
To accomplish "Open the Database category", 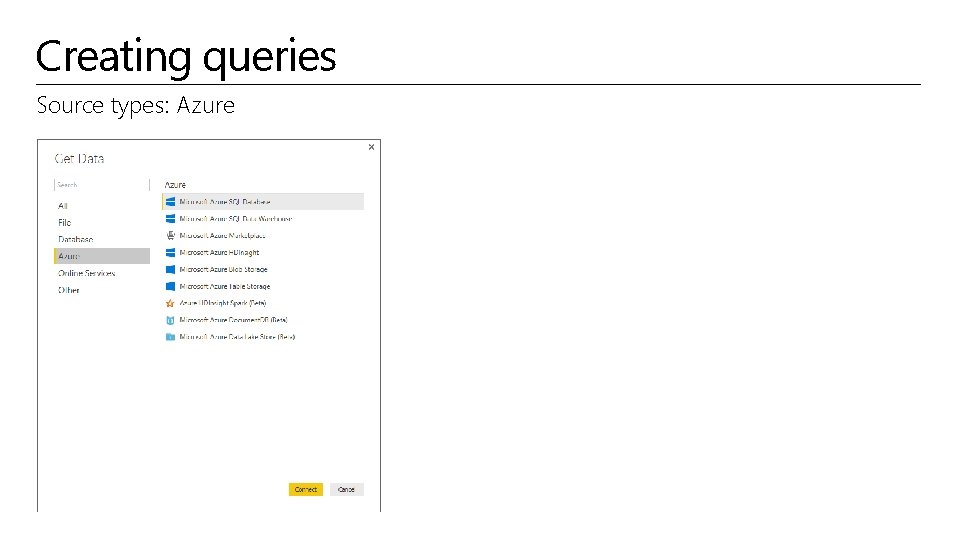I will [75, 239].
